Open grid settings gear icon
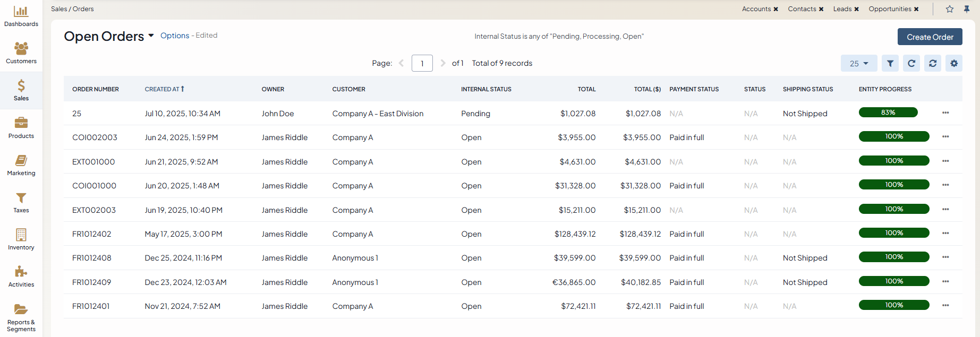 [954, 63]
